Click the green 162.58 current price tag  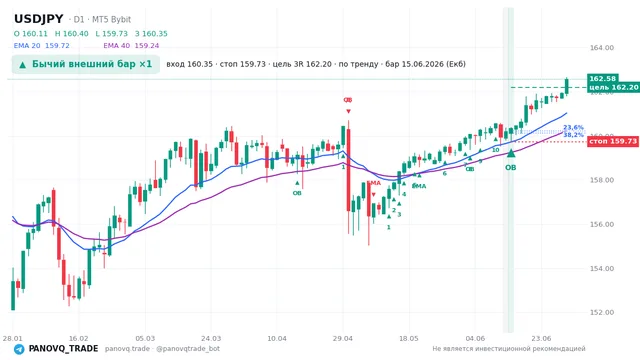(602, 78)
